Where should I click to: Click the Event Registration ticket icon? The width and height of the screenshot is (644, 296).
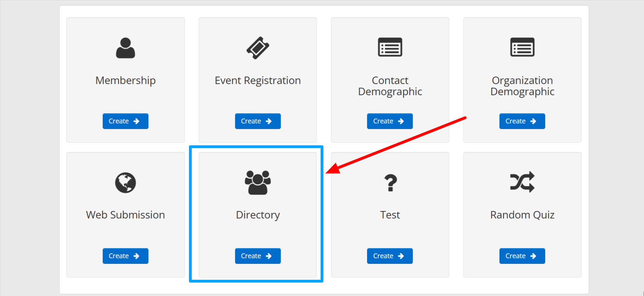pos(258,48)
